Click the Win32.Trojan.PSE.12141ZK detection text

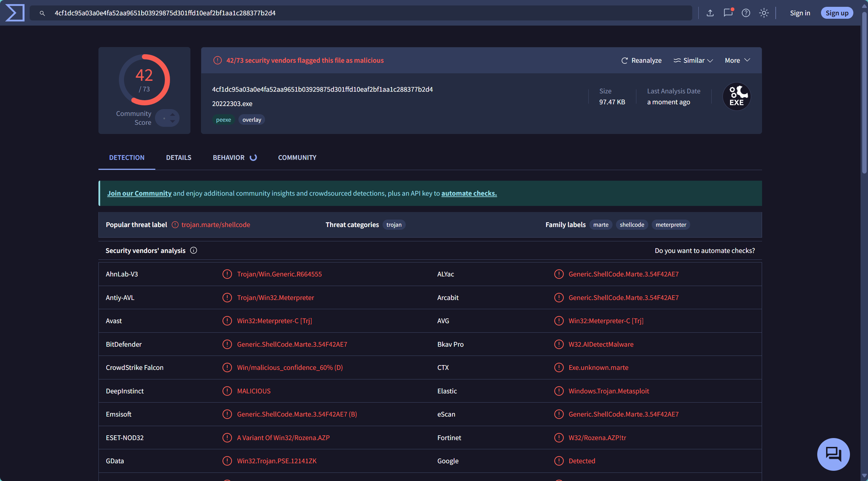pos(277,461)
